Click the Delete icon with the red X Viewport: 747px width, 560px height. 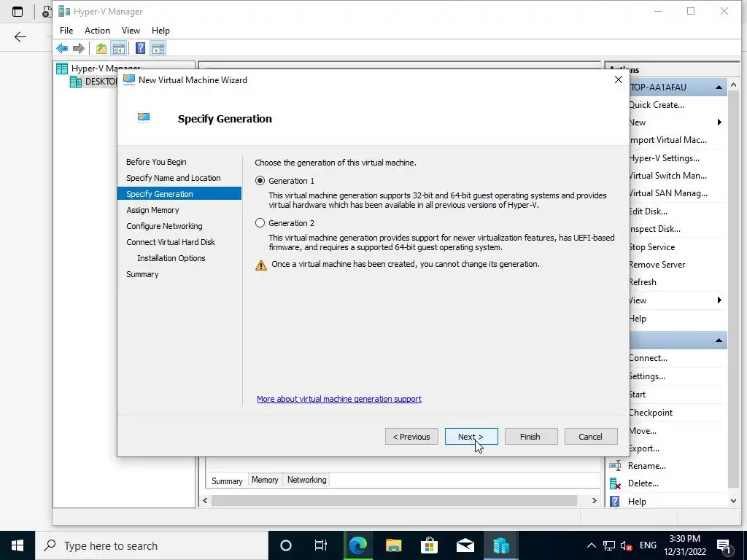pyautogui.click(x=615, y=483)
